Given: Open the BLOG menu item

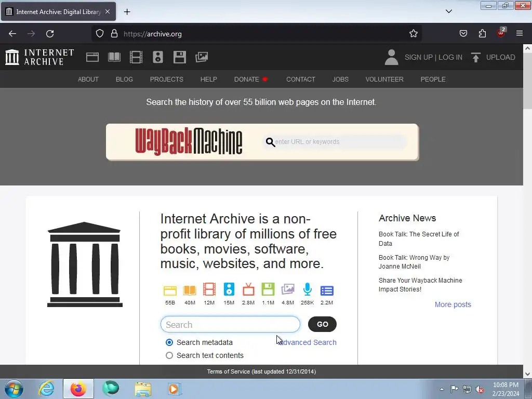Looking at the screenshot, I should coord(124,79).
